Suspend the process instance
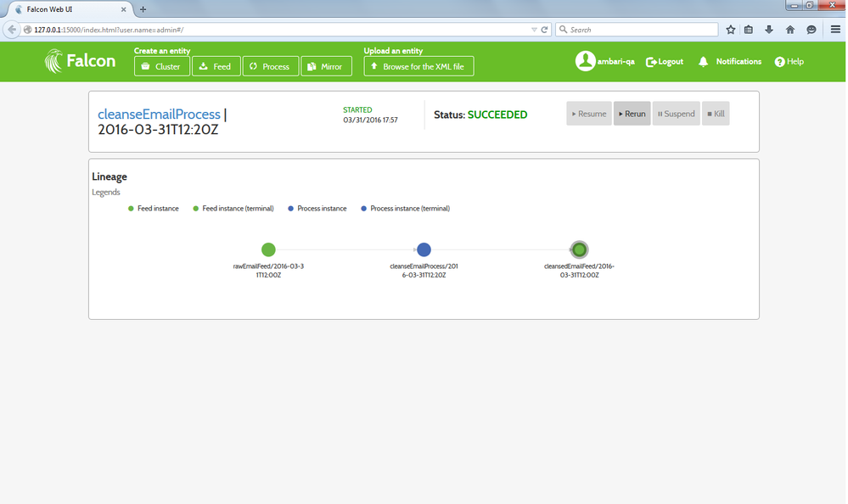The width and height of the screenshot is (848, 504). (x=676, y=114)
